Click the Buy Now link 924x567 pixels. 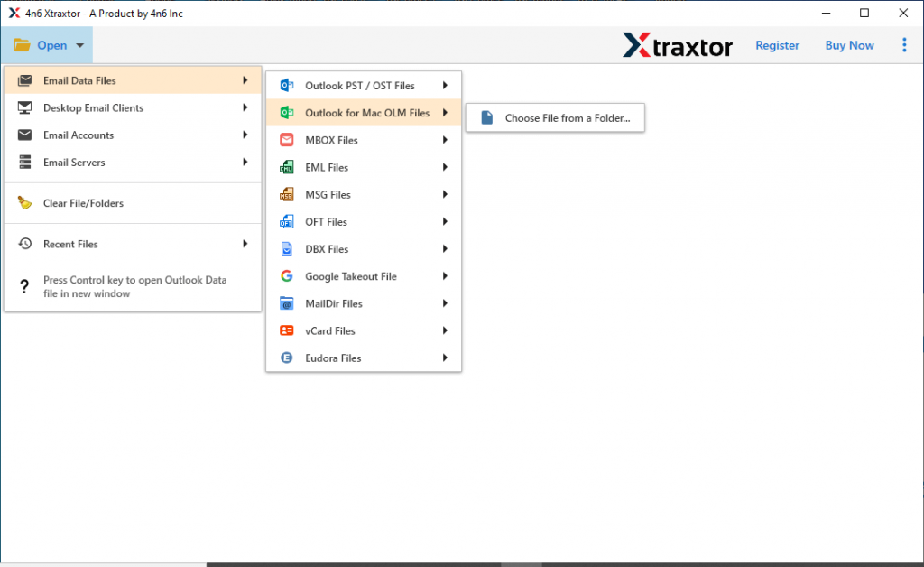point(848,44)
